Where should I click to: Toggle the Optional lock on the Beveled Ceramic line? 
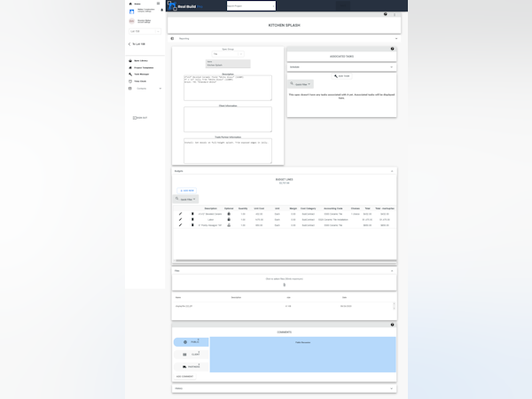tap(229, 214)
